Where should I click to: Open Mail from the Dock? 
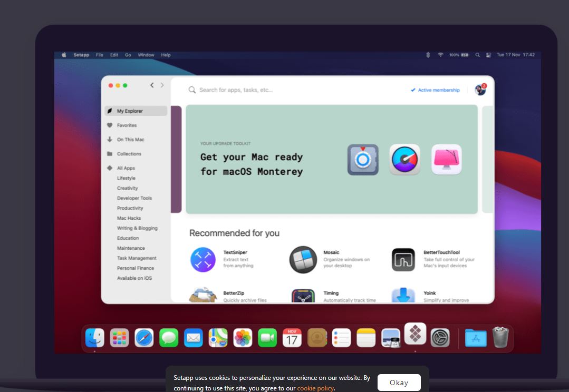(x=194, y=338)
